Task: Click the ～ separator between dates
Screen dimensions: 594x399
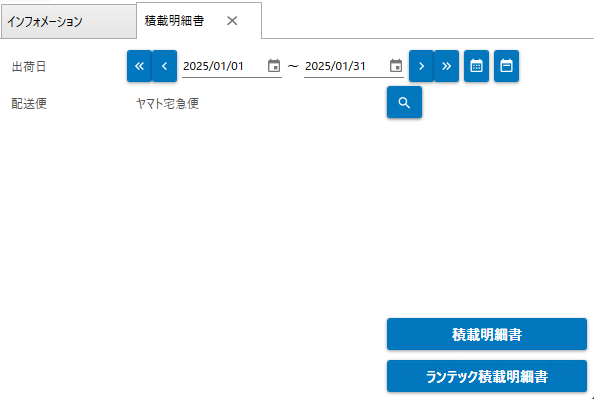Action: point(293,66)
